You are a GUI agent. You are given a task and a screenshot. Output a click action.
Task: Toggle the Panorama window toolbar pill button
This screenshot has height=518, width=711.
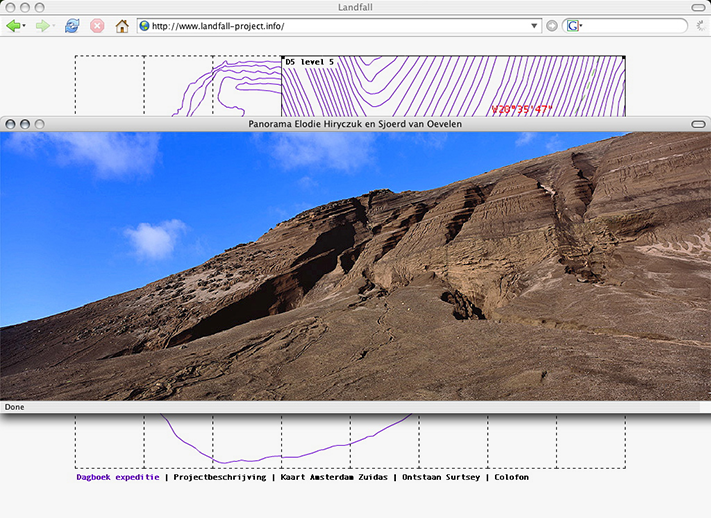[x=697, y=124]
